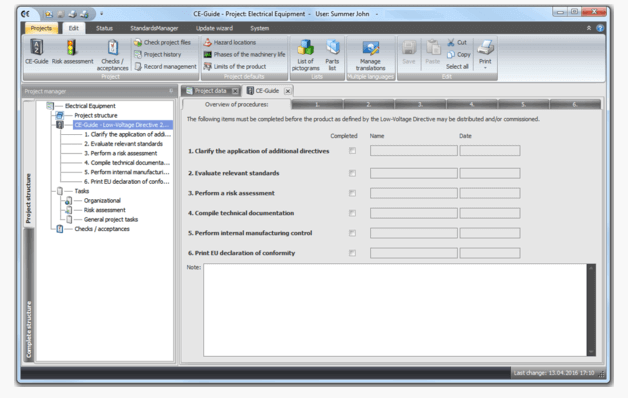Click Cut in the Edit group

457,42
